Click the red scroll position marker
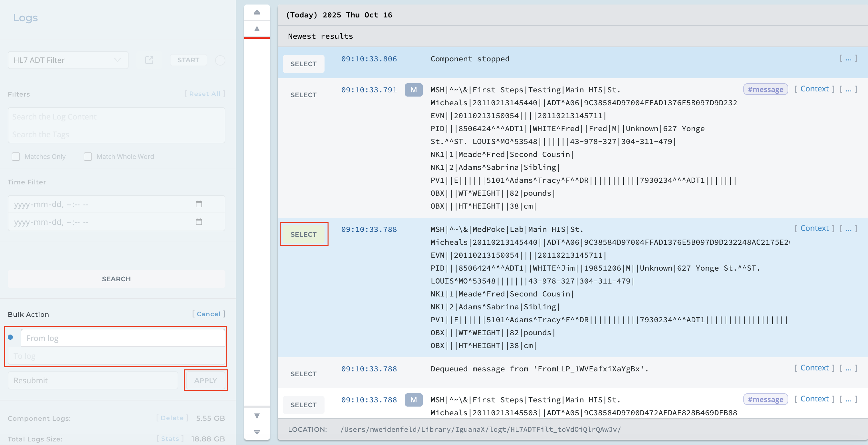Screen dimensions: 868x445 click(257, 38)
